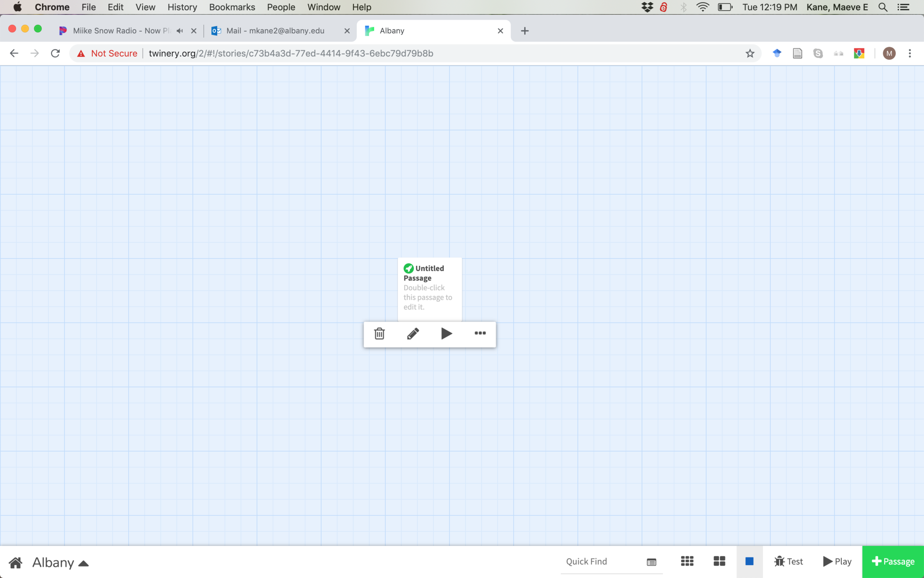Viewport: 924px width, 578px height.
Task: Open the quick find options icon
Action: (x=652, y=562)
